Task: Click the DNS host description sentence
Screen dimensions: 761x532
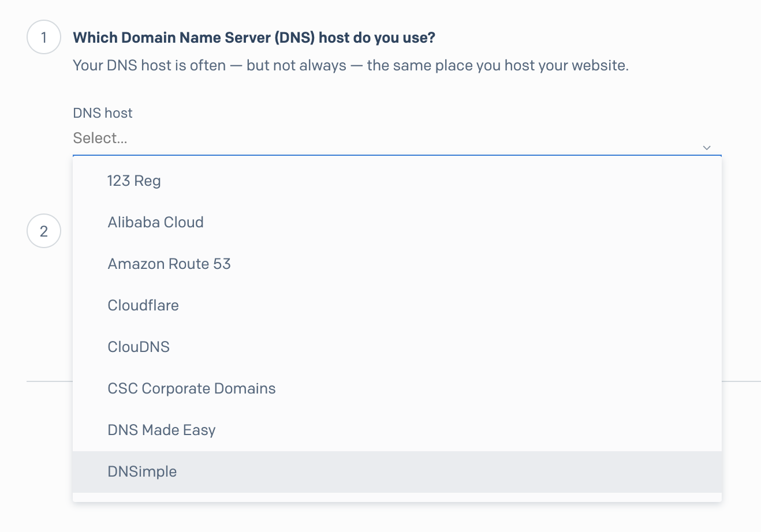Action: coord(350,66)
